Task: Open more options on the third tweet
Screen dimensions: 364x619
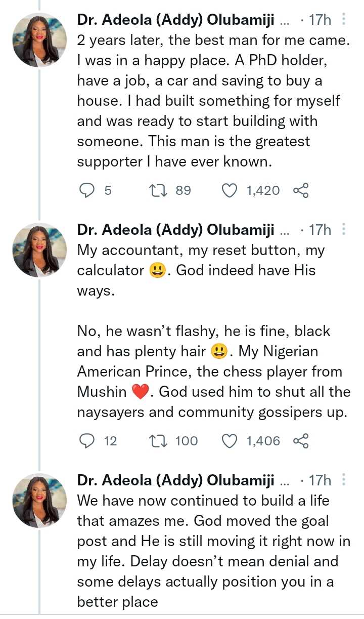Action: (x=344, y=480)
